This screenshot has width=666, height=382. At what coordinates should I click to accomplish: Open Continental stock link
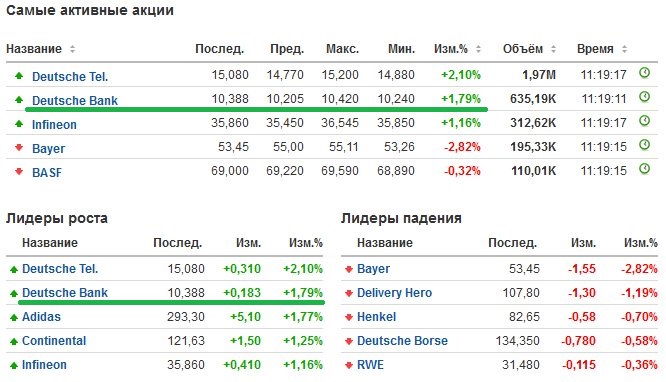(54, 341)
